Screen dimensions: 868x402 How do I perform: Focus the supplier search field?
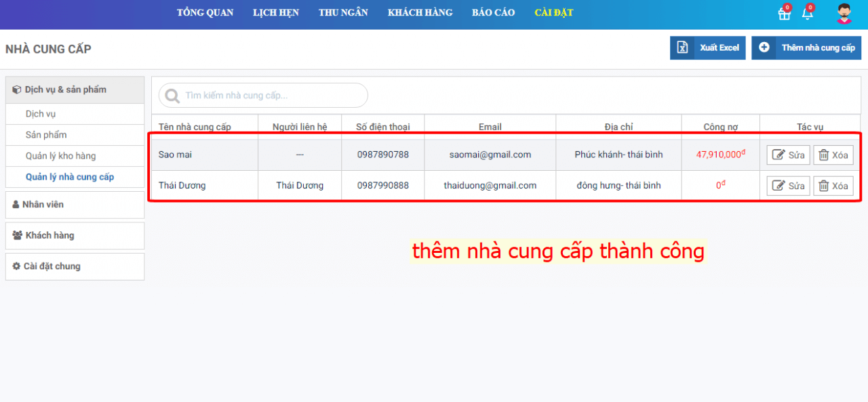[271, 96]
